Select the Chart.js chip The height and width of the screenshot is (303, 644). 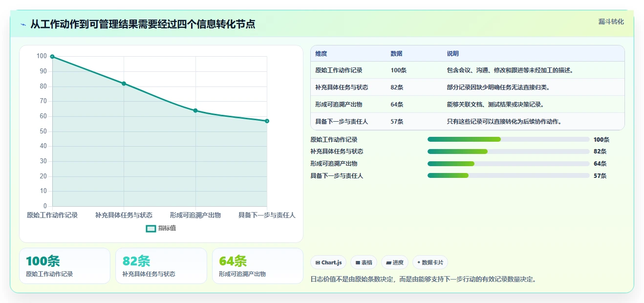coord(328,262)
